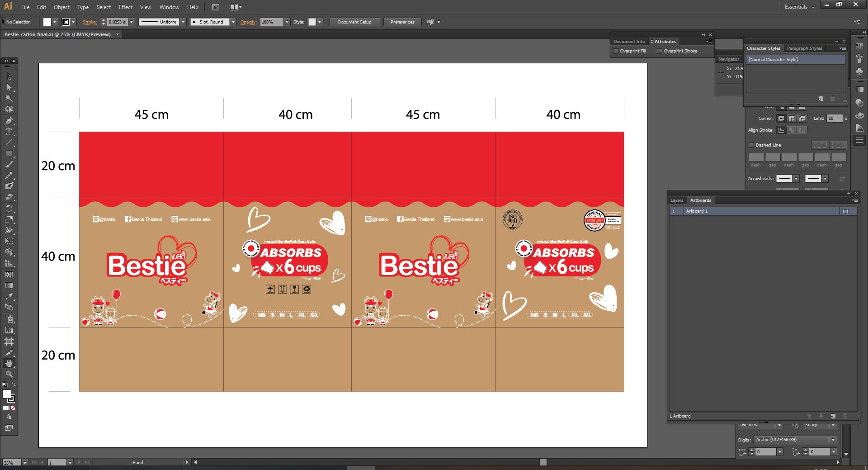Screen dimensions: 868x470
Task: Select the Pencil tool
Action: (9, 176)
